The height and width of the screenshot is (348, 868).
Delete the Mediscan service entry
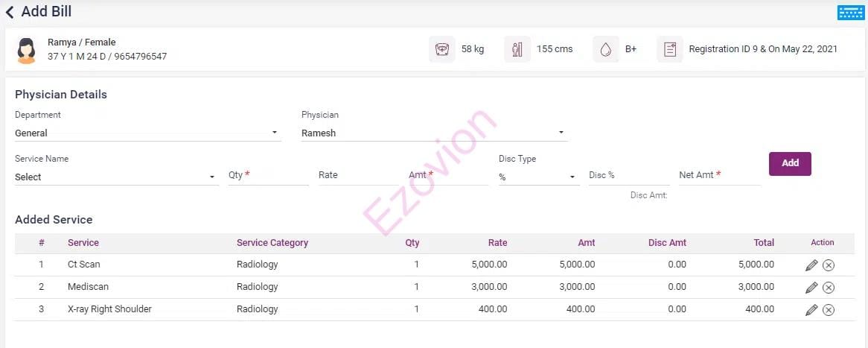[828, 288]
